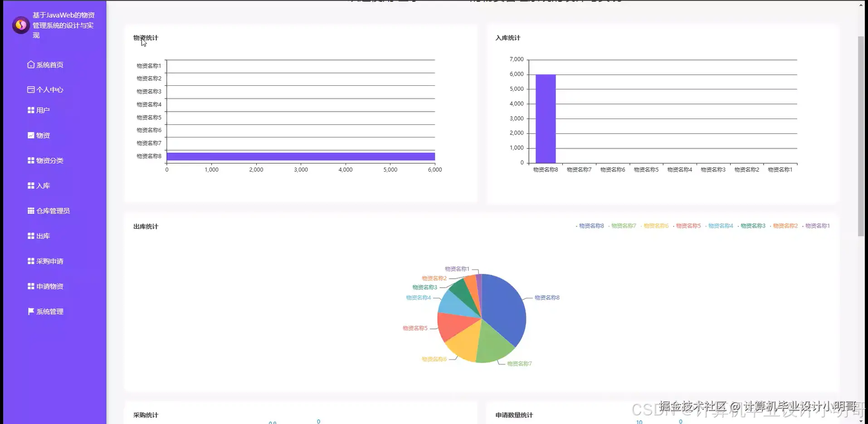Toggle 物资名称4 legend entry

tap(719, 226)
